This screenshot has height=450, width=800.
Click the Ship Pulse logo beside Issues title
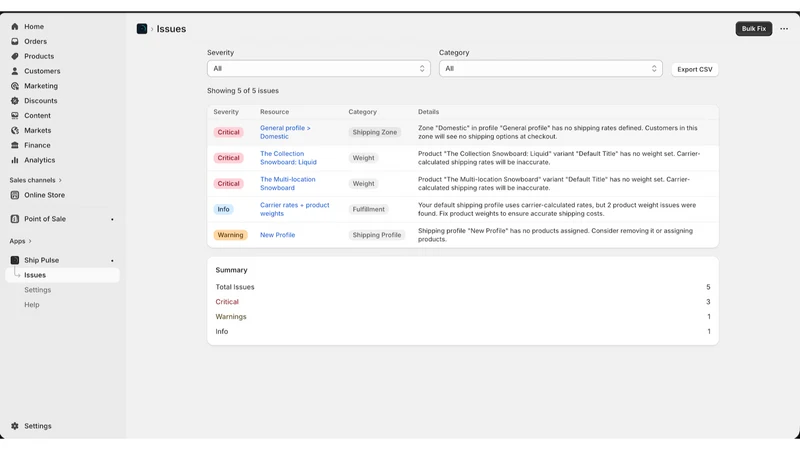pos(142,29)
